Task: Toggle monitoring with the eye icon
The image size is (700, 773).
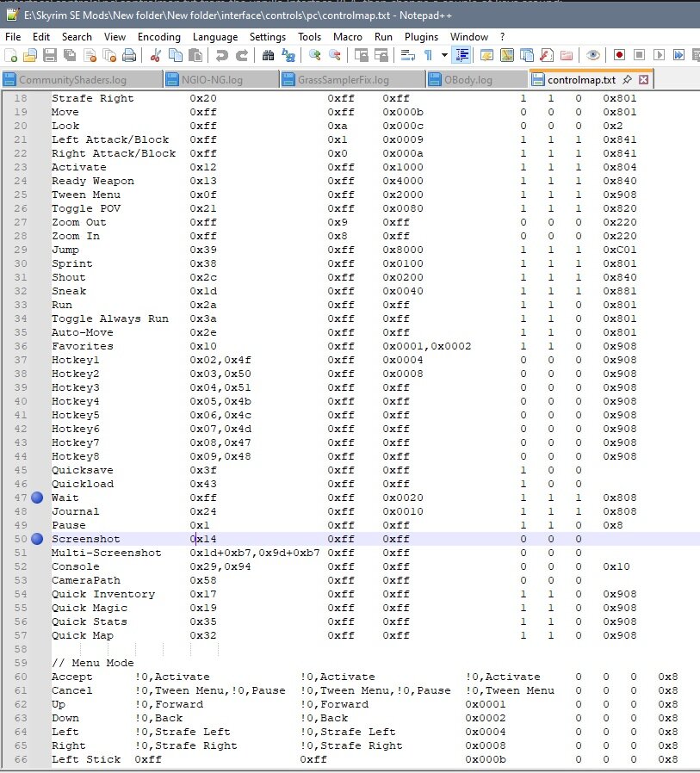Action: (x=593, y=55)
